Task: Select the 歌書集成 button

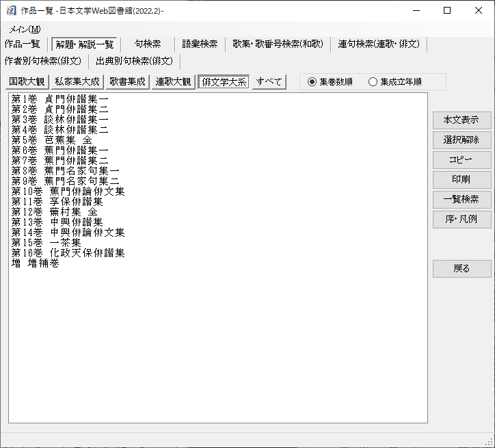Action: tap(128, 82)
